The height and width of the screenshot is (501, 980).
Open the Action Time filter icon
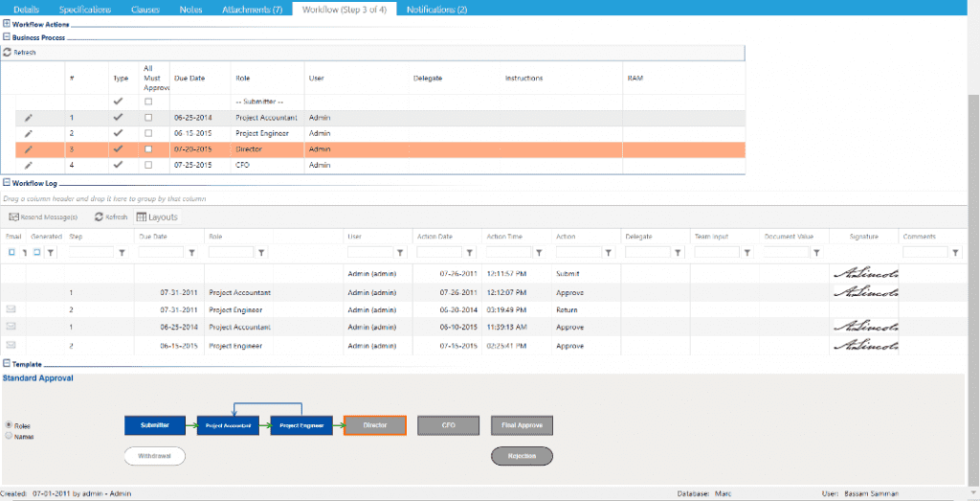pyautogui.click(x=540, y=253)
